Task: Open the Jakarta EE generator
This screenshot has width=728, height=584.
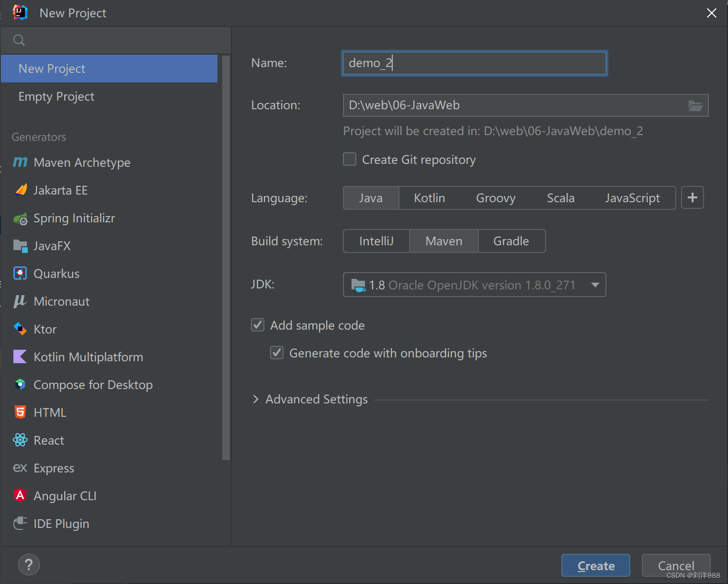Action: pos(109,190)
